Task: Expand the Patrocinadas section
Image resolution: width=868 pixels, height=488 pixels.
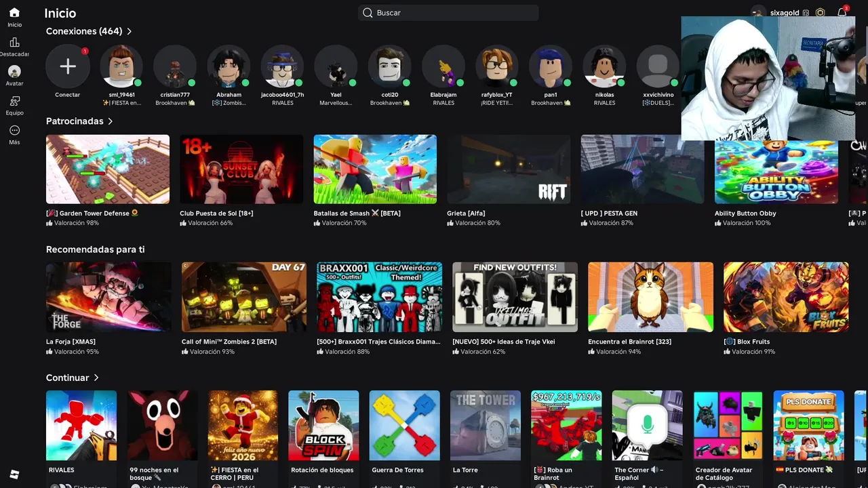Action: point(79,121)
